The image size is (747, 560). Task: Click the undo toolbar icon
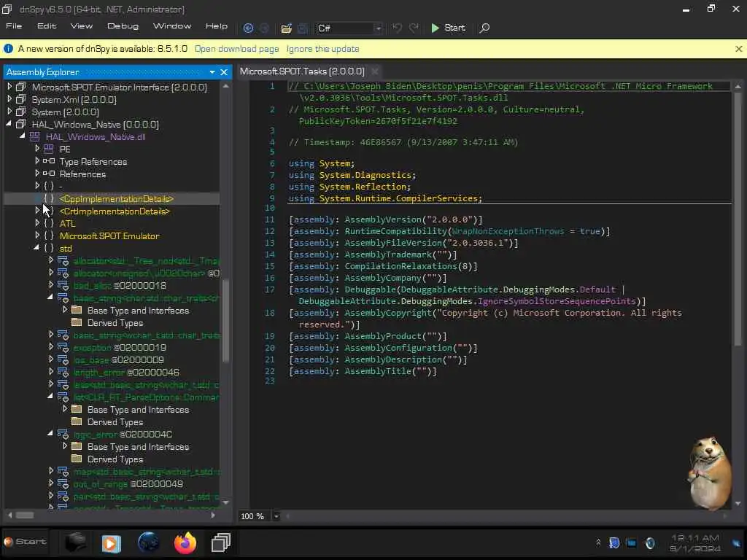click(x=397, y=28)
